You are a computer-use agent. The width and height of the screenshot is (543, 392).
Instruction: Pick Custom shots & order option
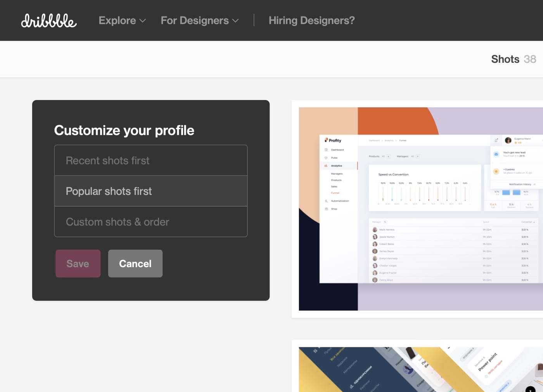tap(151, 222)
